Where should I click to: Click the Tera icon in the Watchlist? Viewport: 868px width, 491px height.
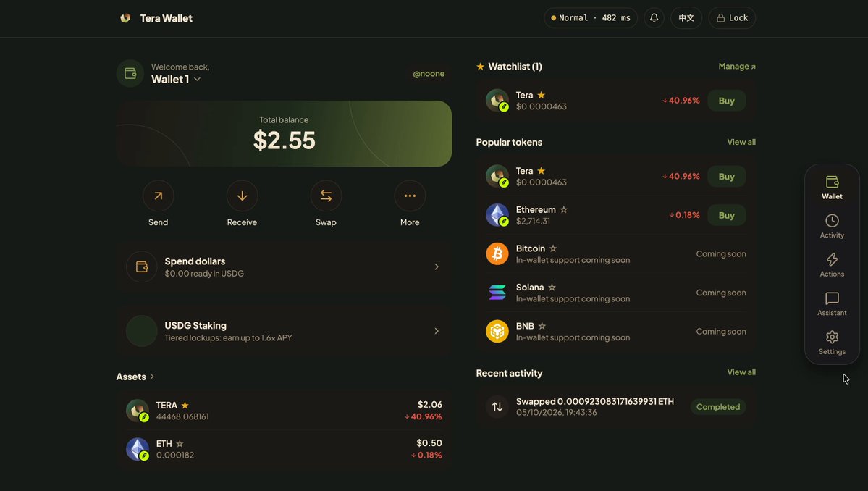[497, 101]
